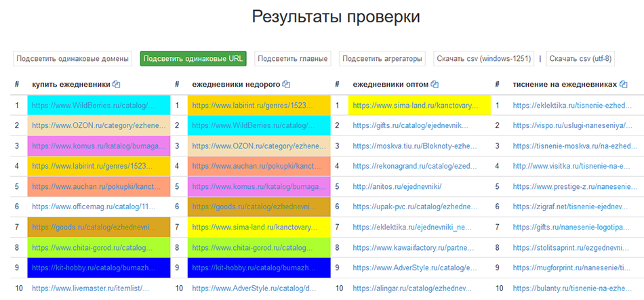The height and width of the screenshot is (300, 644).
Task: Open sima-land.ru link in 'ежедневники недорого' column
Action: [255, 227]
